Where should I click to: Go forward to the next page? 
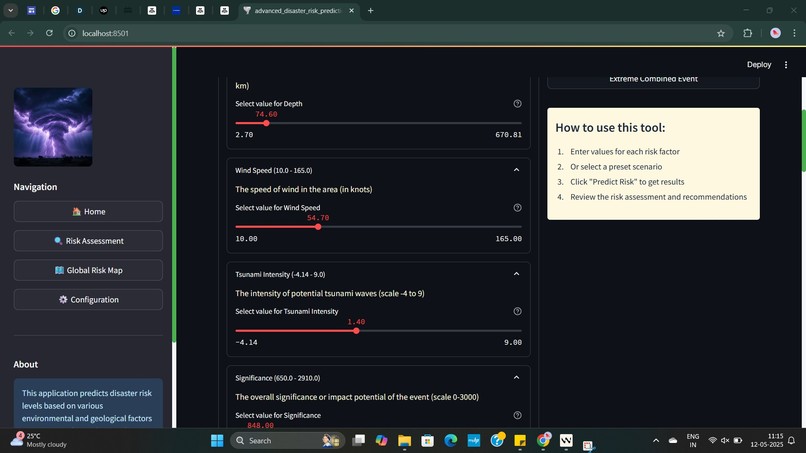[x=30, y=33]
